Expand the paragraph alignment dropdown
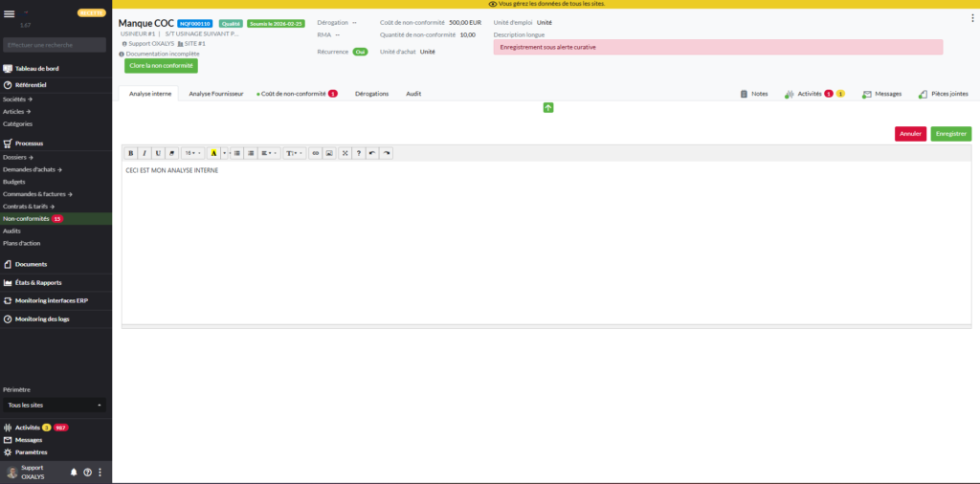This screenshot has width=980, height=484. (x=268, y=153)
